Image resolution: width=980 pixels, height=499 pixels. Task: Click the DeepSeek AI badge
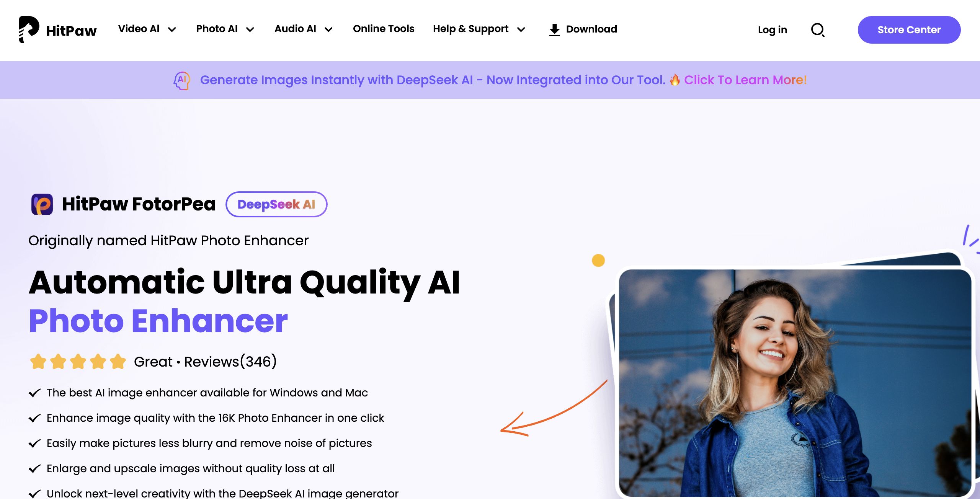coord(276,204)
